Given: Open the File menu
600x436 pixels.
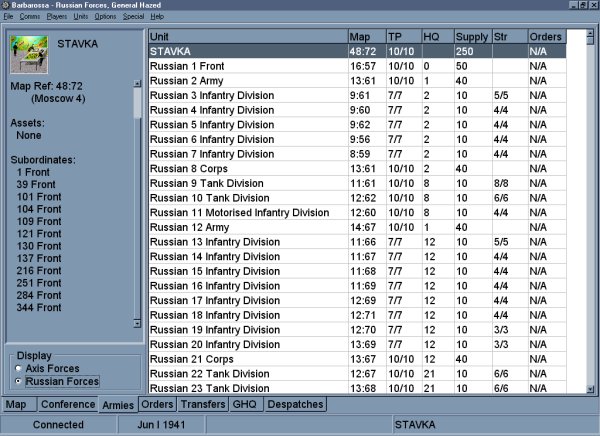Looking at the screenshot, I should 8,16.
